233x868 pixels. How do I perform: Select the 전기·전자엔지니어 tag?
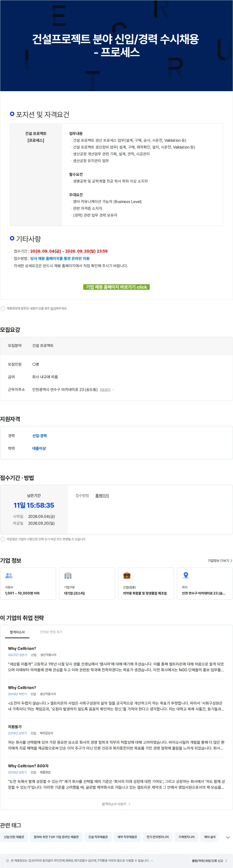(158, 837)
